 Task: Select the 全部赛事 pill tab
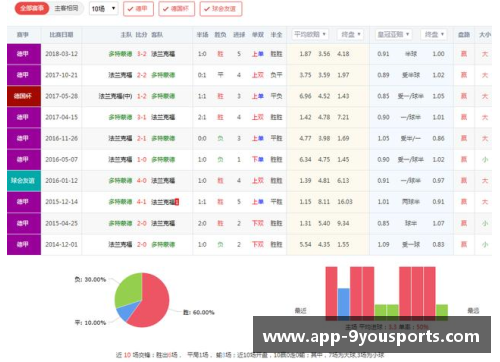click(32, 9)
